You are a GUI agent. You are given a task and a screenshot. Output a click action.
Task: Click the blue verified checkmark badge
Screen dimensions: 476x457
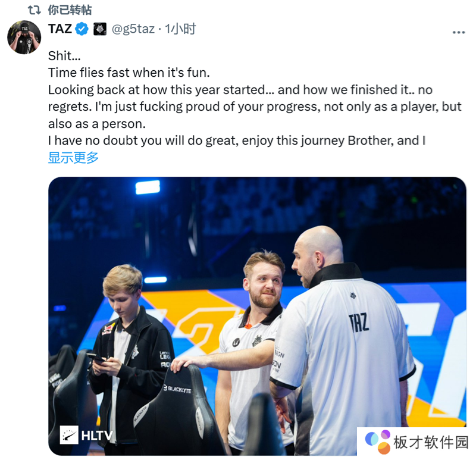click(82, 29)
